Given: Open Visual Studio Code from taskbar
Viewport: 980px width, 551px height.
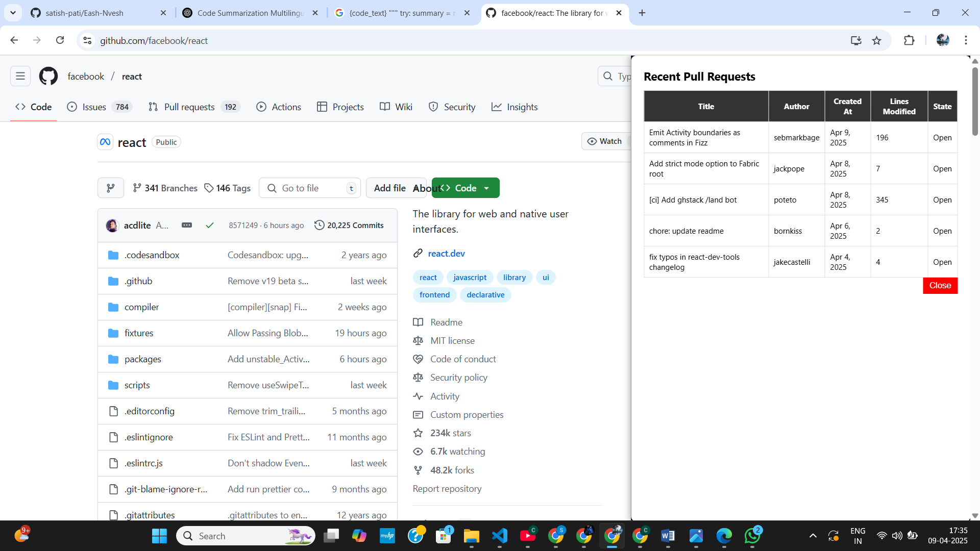Looking at the screenshot, I should pos(500,536).
